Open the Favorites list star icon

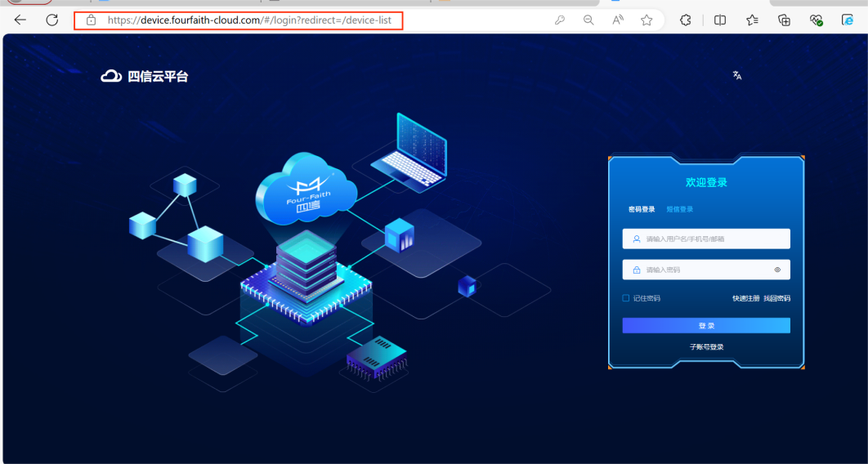752,20
